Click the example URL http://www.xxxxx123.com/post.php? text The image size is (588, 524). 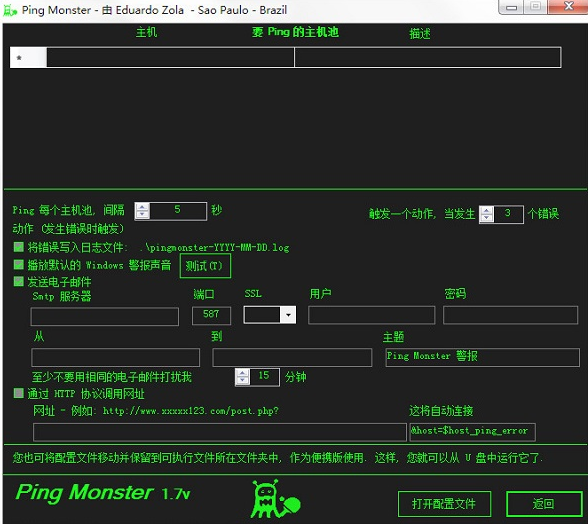tap(190, 411)
